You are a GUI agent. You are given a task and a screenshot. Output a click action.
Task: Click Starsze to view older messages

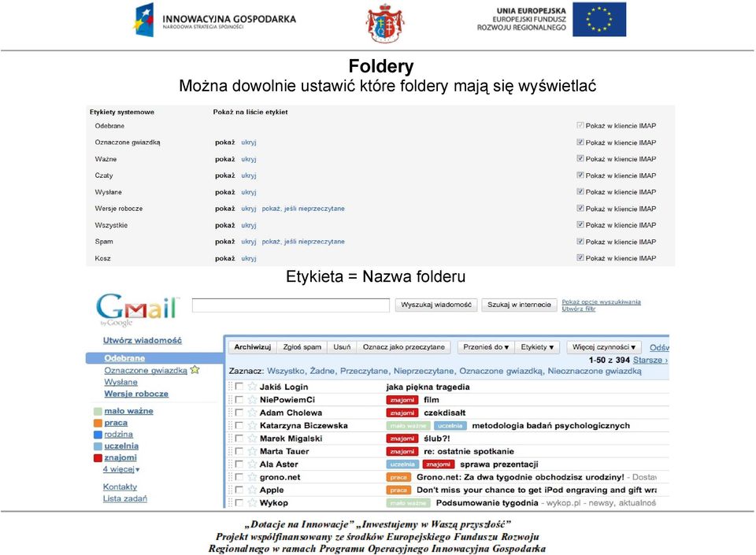coord(650,360)
